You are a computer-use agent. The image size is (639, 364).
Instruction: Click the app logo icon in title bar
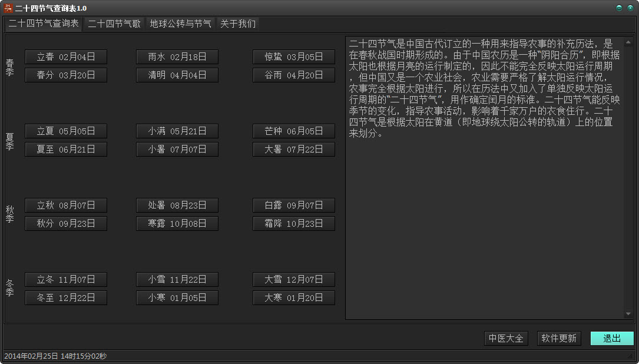coord(8,8)
